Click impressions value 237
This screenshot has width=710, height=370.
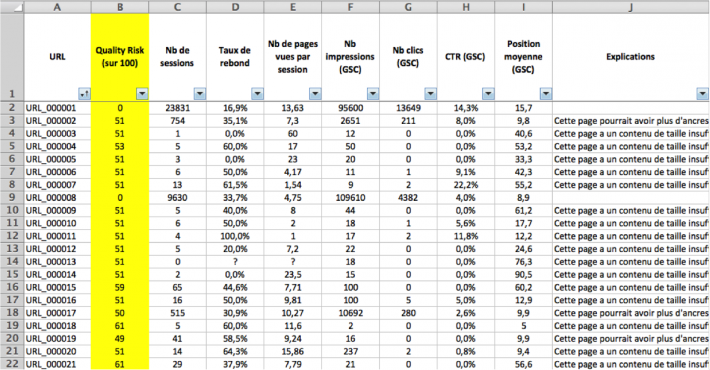(x=350, y=351)
